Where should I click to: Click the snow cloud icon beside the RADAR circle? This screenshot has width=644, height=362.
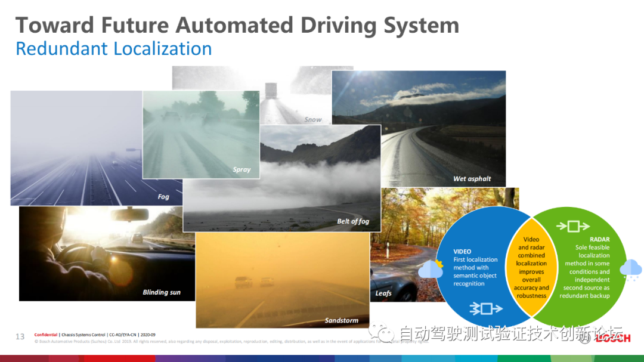(630, 270)
